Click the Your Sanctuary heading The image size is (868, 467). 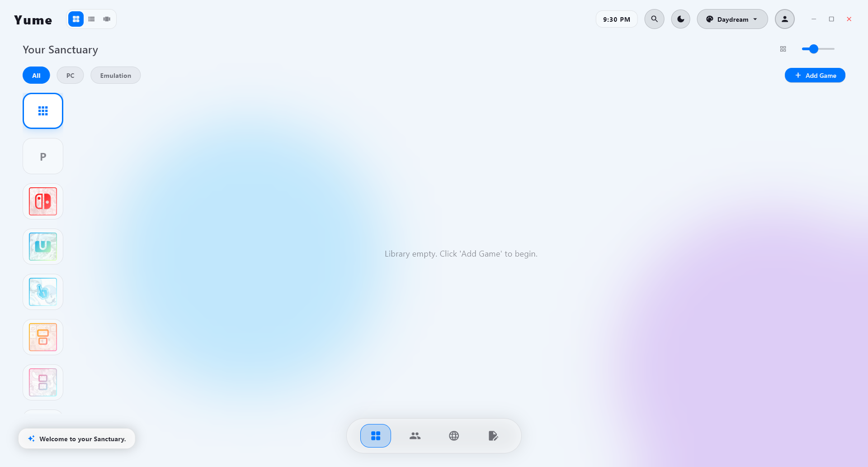(61, 50)
